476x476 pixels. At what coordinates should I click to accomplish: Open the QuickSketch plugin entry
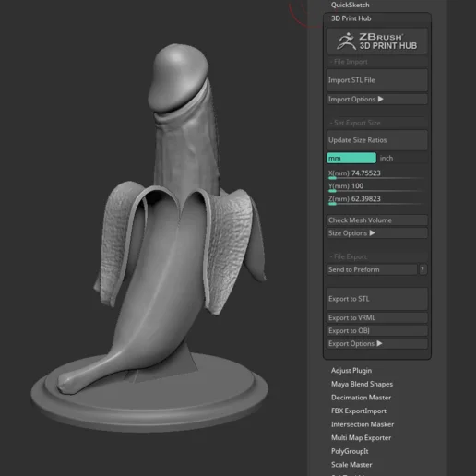pyautogui.click(x=350, y=5)
